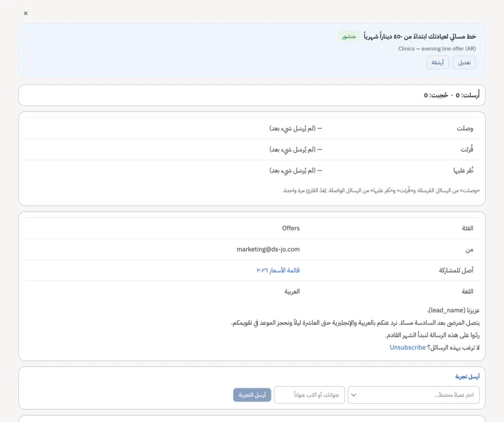Click the body line يتصل المرضى بعد السادسة مساءً

click(355, 323)
